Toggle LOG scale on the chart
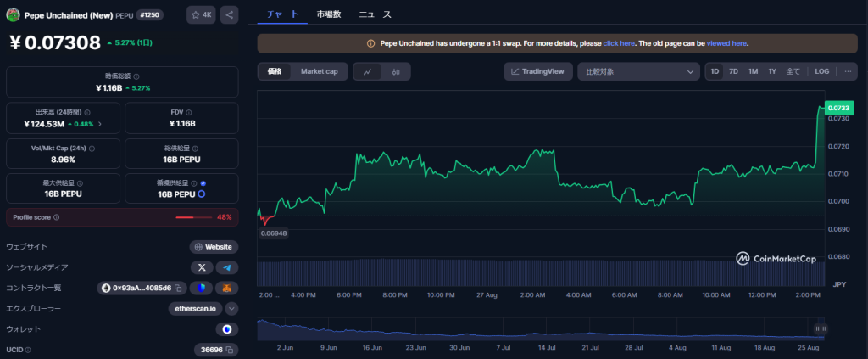Viewport: 868px width, 359px height. (x=821, y=71)
